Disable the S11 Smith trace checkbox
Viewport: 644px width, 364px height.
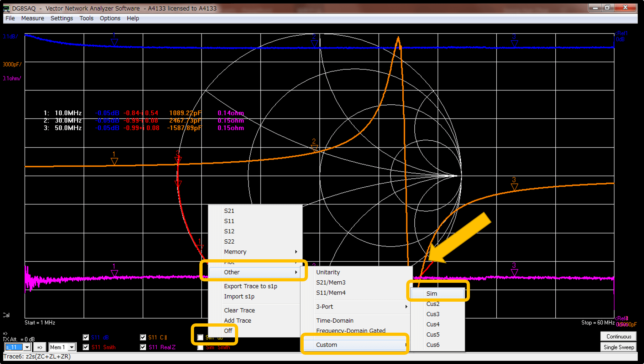(86, 347)
